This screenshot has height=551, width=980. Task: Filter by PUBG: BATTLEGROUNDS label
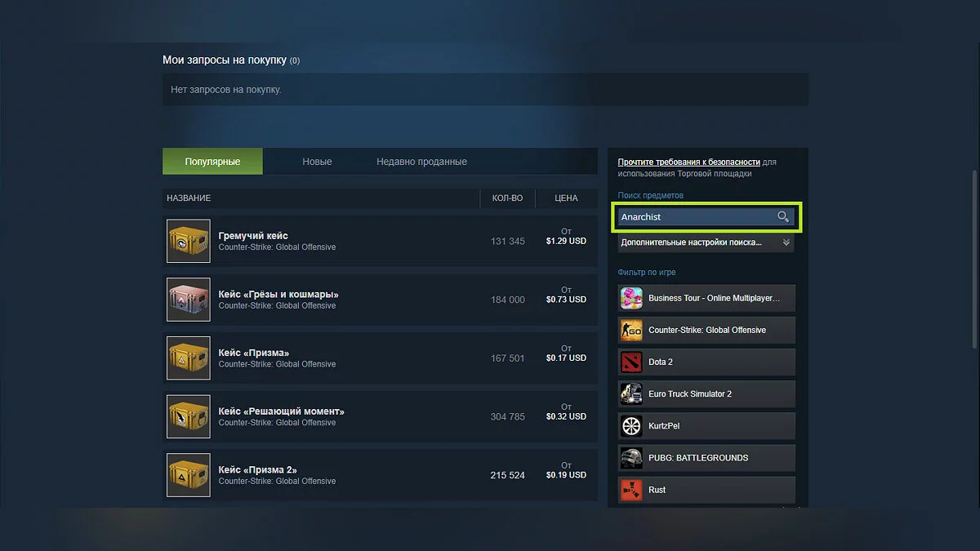point(698,457)
